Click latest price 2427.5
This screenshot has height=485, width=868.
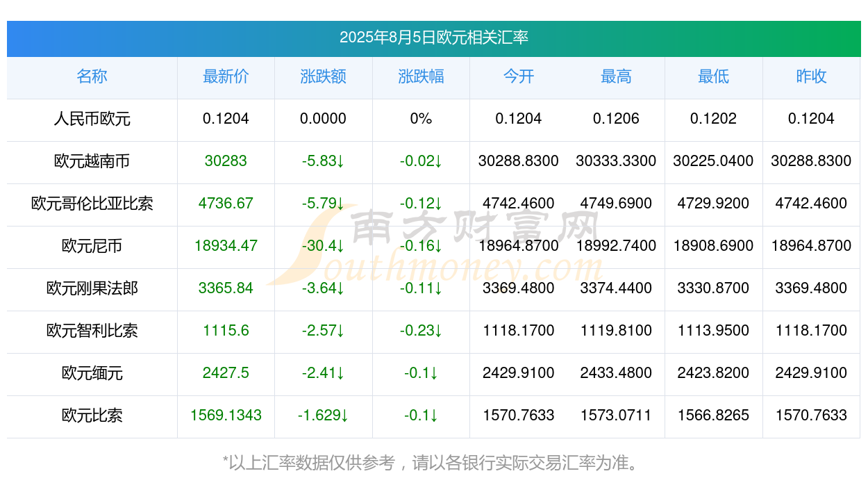click(x=226, y=373)
